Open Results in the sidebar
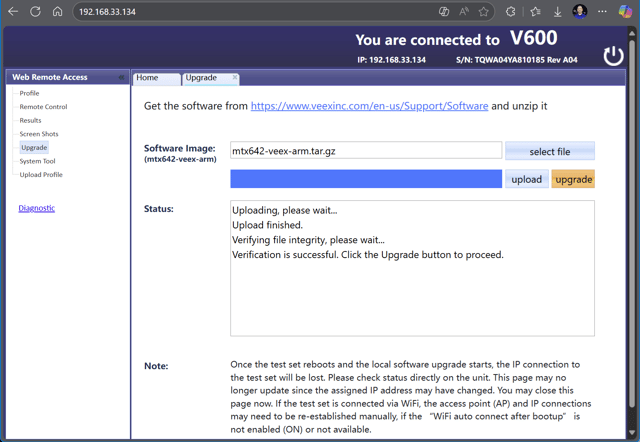640x442 pixels. 30,120
